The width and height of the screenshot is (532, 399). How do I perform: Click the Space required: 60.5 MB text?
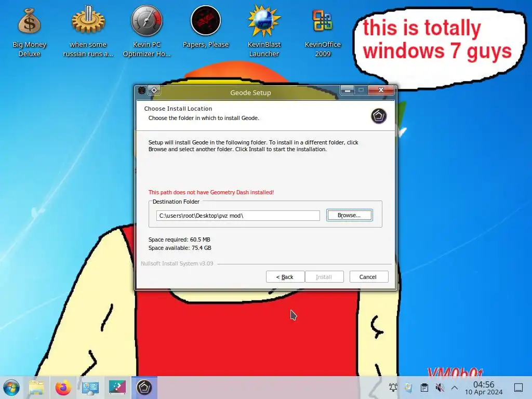[179, 240]
